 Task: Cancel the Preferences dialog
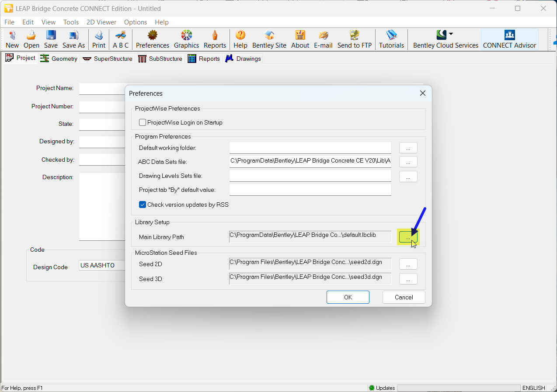click(x=404, y=297)
